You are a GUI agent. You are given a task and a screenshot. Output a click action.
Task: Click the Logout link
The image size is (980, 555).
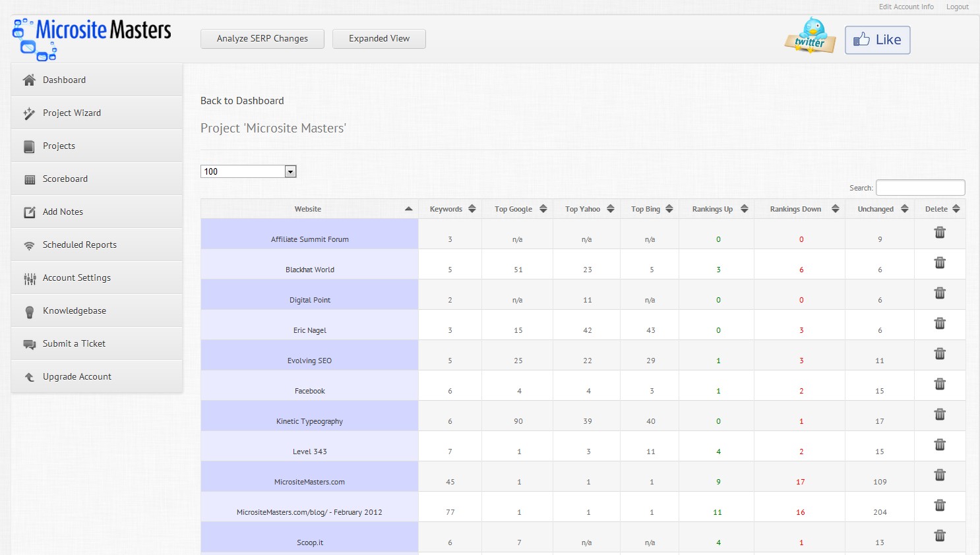(958, 7)
